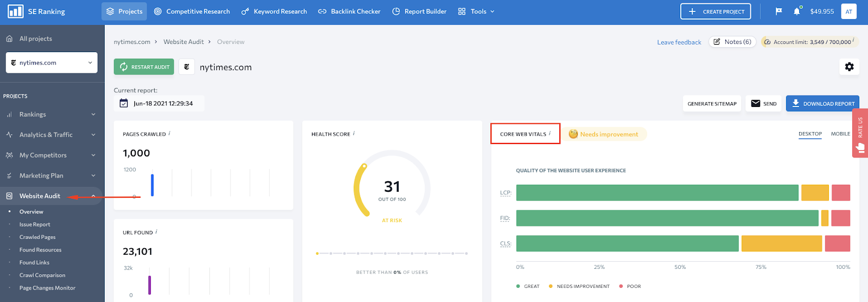Click the Leave feedback link
This screenshot has height=302, width=868.
pos(679,42)
